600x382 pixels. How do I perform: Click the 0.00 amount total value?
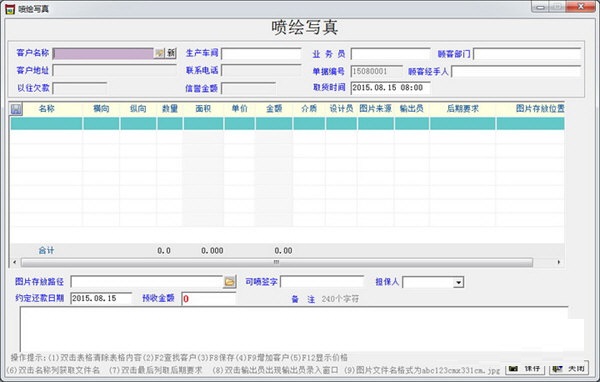[283, 251]
